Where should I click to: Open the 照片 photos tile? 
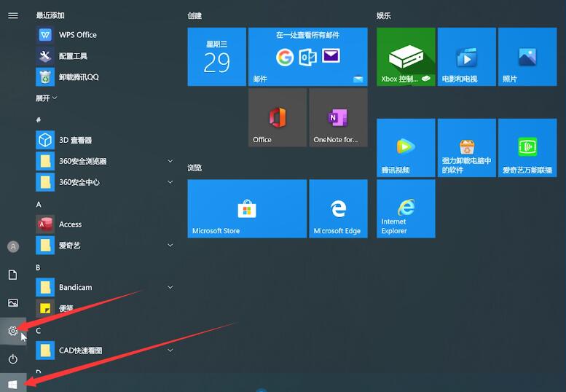(527, 57)
